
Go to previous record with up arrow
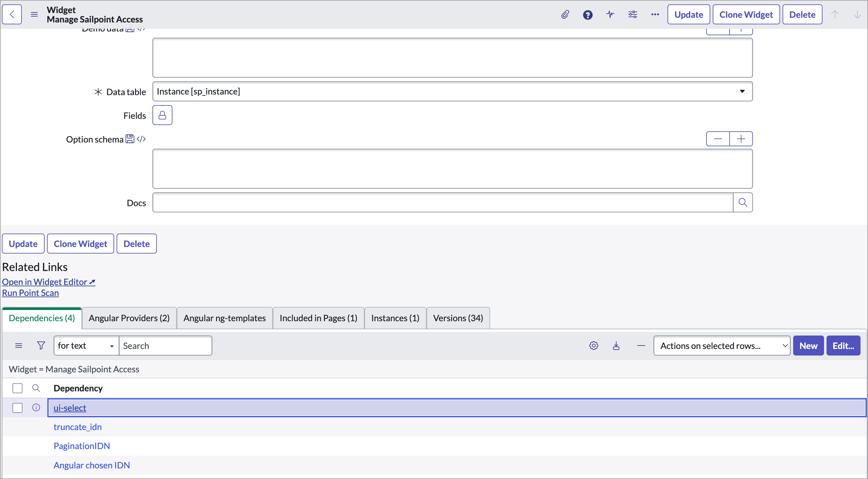click(x=835, y=14)
